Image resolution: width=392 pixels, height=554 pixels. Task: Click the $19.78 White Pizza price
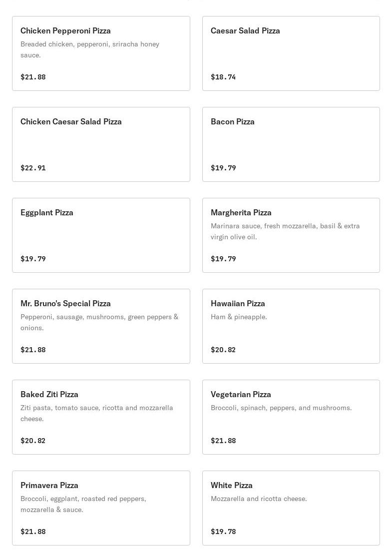(223, 532)
